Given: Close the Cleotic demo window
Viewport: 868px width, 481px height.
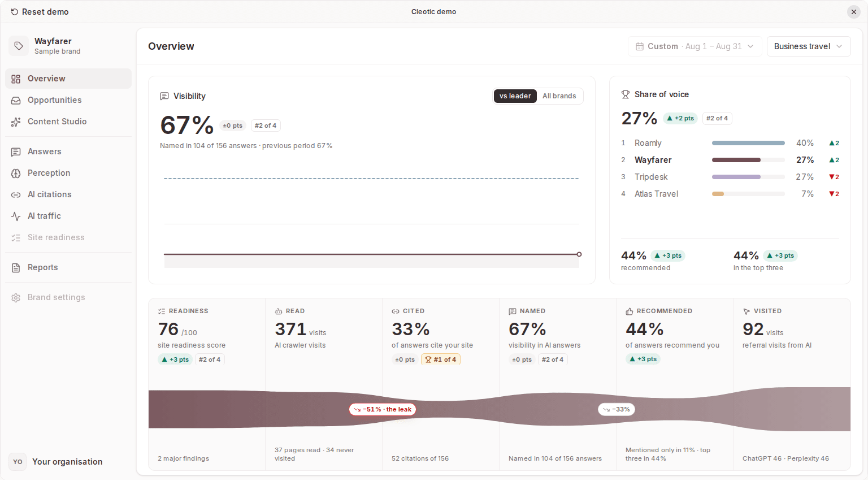Looking at the screenshot, I should (x=854, y=12).
